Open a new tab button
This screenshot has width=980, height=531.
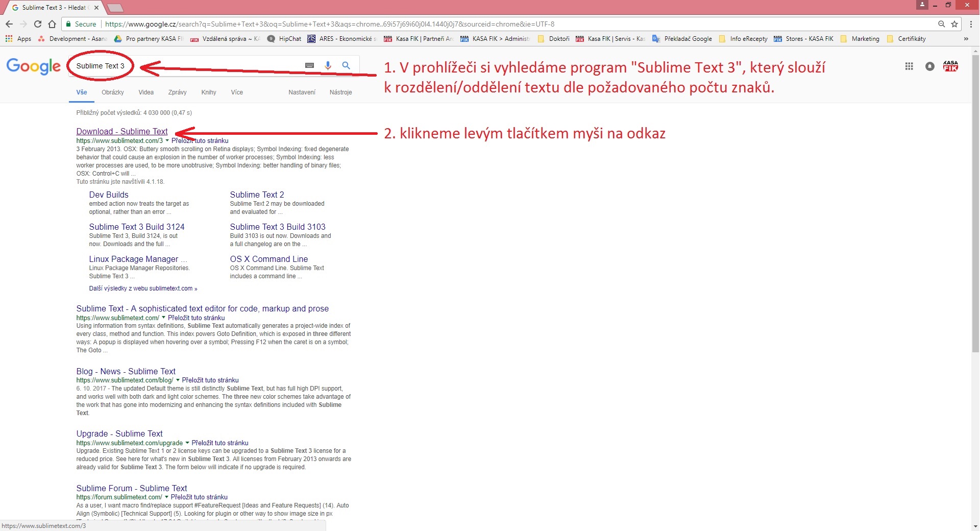click(115, 8)
